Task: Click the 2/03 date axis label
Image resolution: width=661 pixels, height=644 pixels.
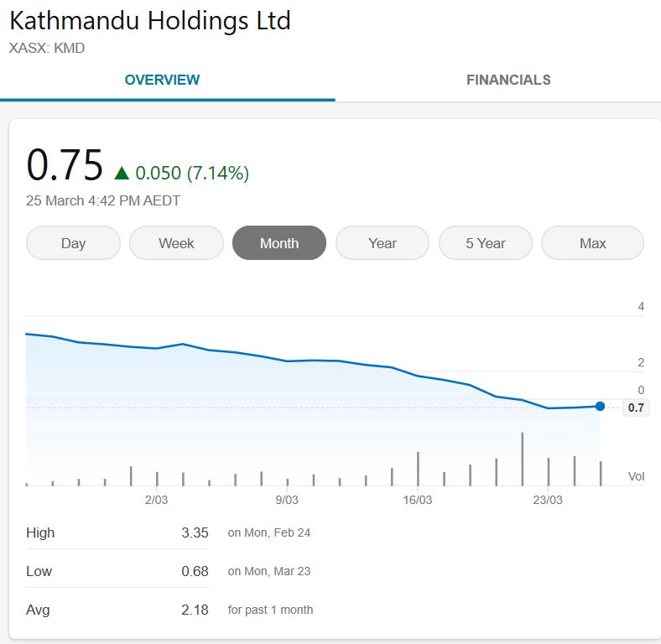Action: click(157, 500)
